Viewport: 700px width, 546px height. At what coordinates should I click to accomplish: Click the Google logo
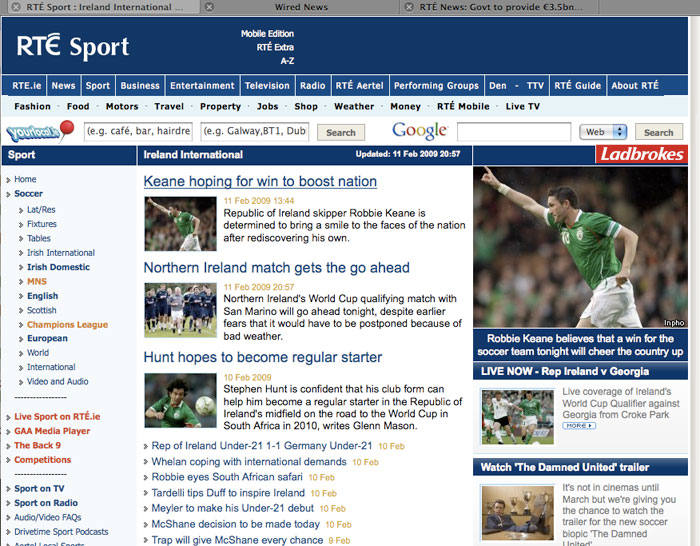pos(419,131)
